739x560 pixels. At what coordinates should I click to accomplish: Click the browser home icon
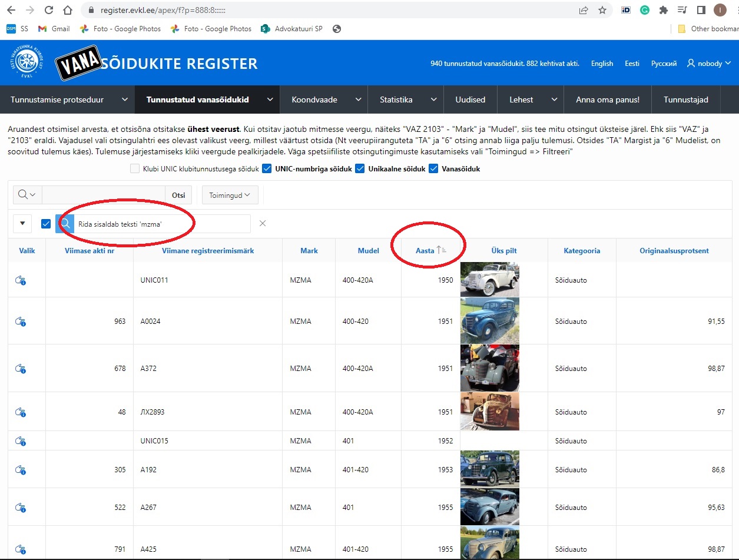pyautogui.click(x=68, y=10)
